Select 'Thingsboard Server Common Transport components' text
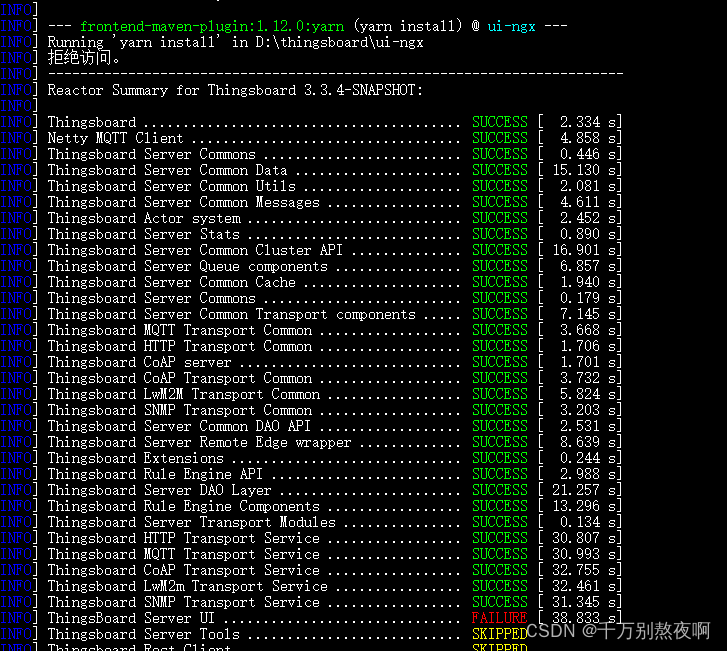The height and width of the screenshot is (651, 727). (x=231, y=314)
